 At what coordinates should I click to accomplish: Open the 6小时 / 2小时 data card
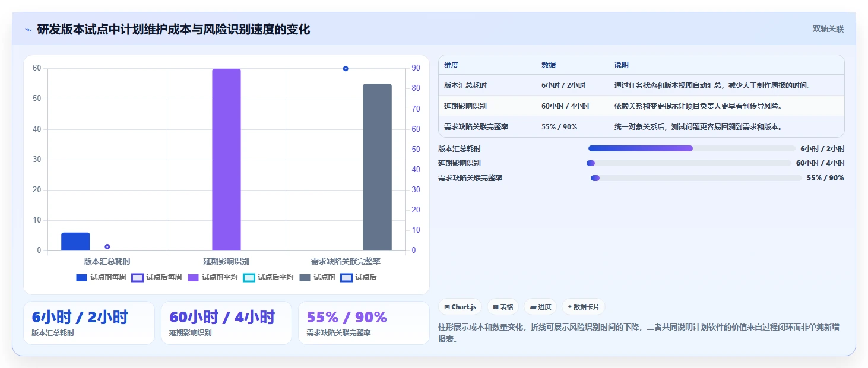tap(89, 323)
